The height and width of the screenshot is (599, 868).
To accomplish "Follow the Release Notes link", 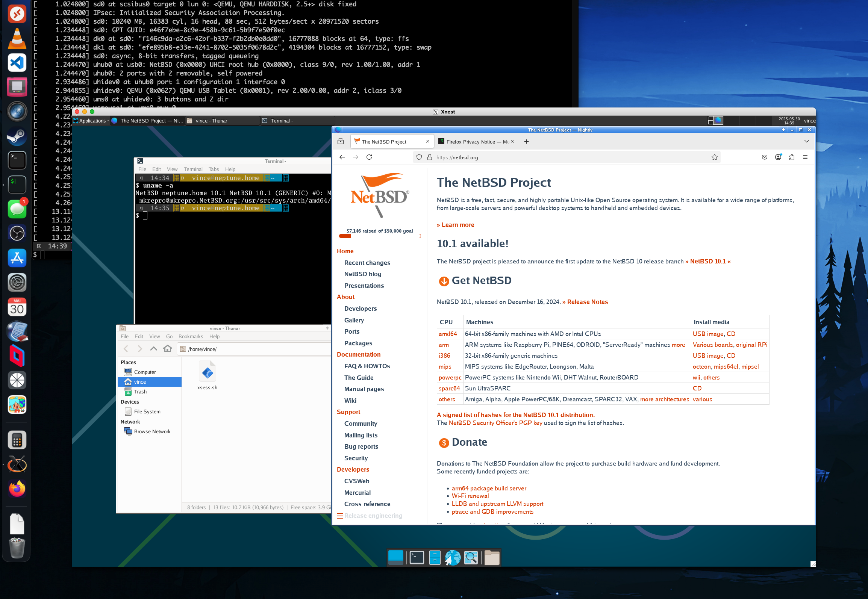I will point(587,302).
